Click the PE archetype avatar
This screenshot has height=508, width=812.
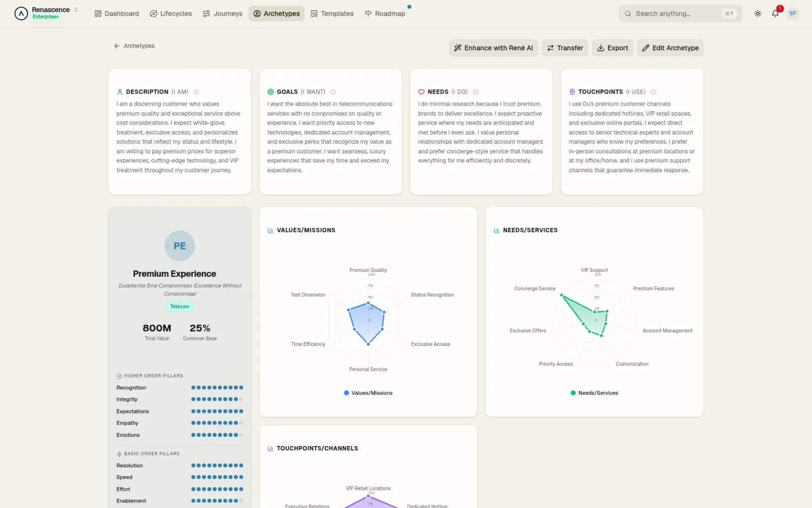coord(180,246)
